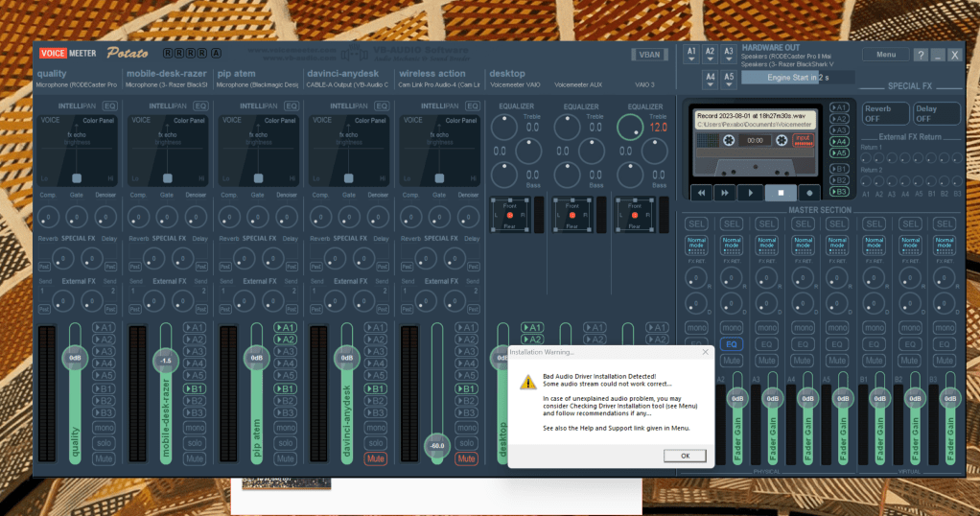Click the desktop strip surround panner
980x516 pixels.
point(510,215)
